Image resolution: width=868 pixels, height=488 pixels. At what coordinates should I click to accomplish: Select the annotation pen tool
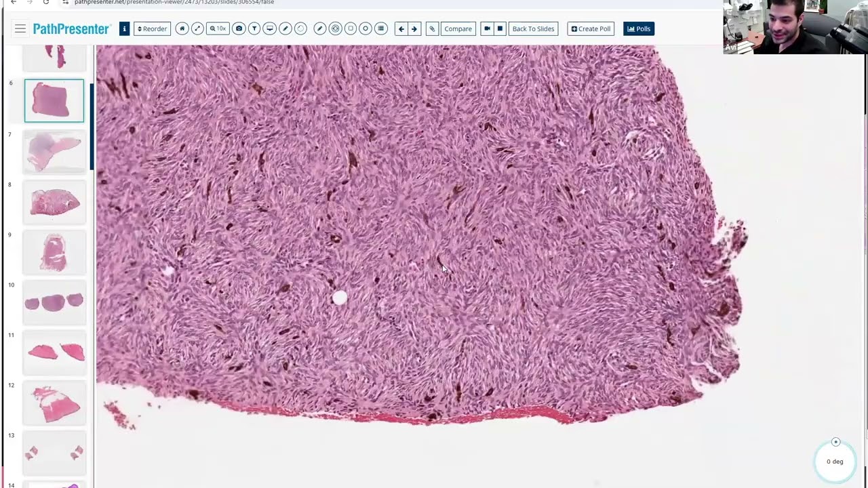[320, 28]
